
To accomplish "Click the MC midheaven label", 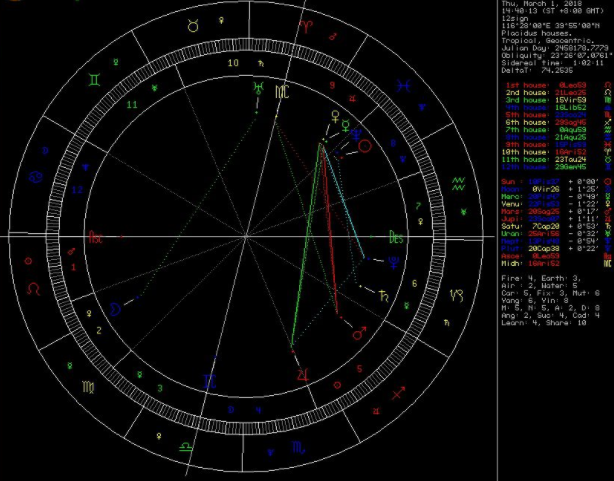I will point(284,92).
